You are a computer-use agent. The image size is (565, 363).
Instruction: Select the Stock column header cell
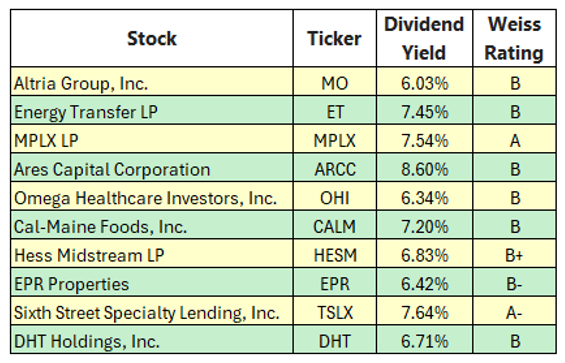tap(152, 38)
